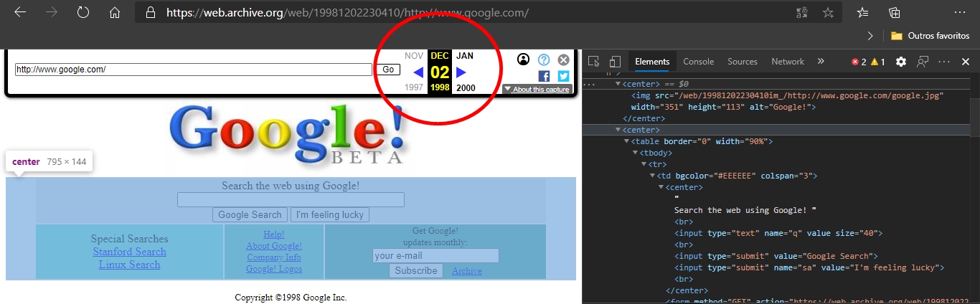Share capture on Twitter

(x=563, y=76)
